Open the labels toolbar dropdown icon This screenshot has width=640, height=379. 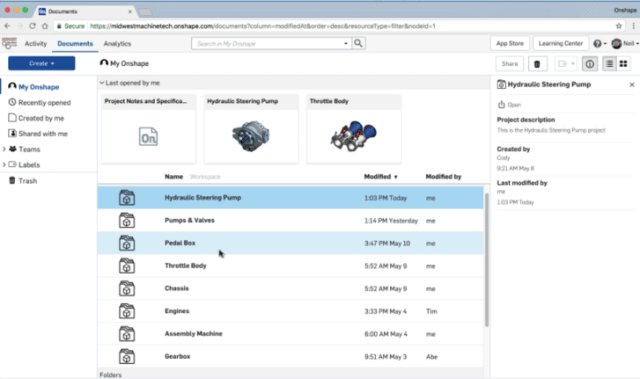click(x=566, y=64)
